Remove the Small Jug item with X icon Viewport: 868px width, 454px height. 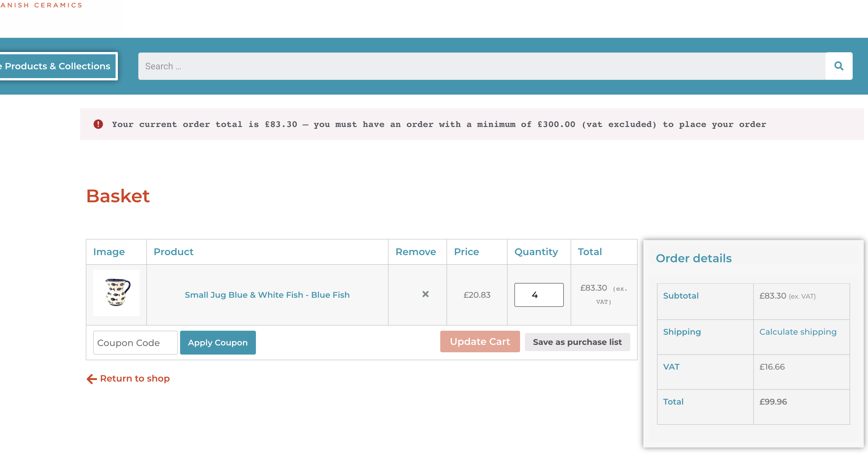pyautogui.click(x=425, y=294)
